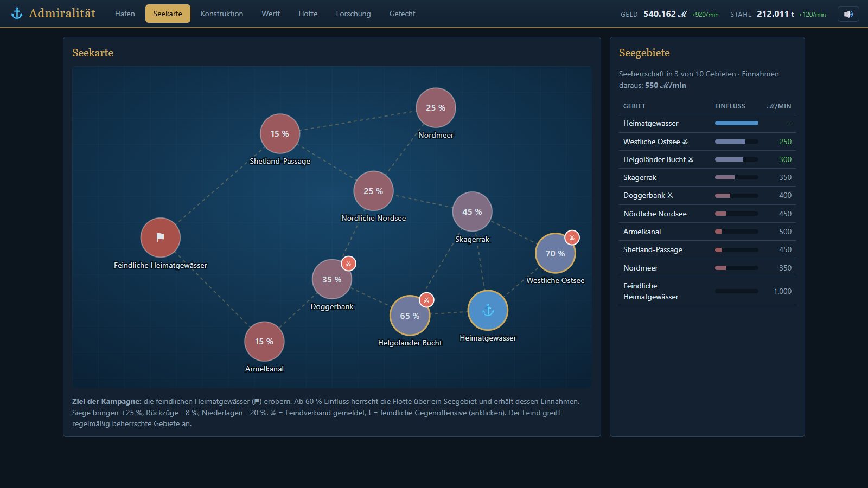Select the Heimatgewässer anchor node on map

[488, 310]
